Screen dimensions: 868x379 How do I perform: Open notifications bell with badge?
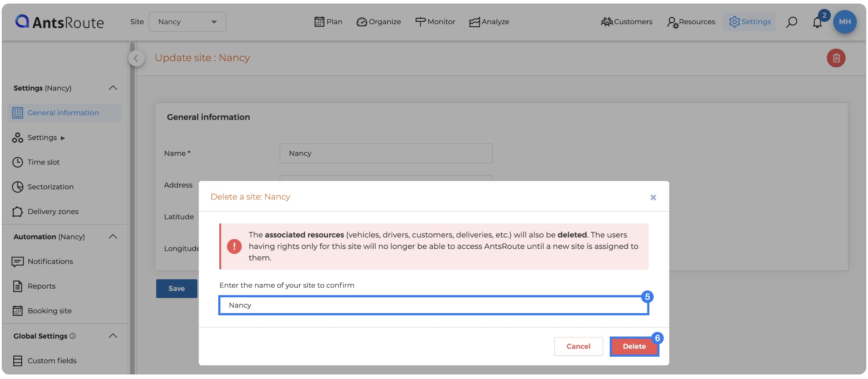(818, 22)
